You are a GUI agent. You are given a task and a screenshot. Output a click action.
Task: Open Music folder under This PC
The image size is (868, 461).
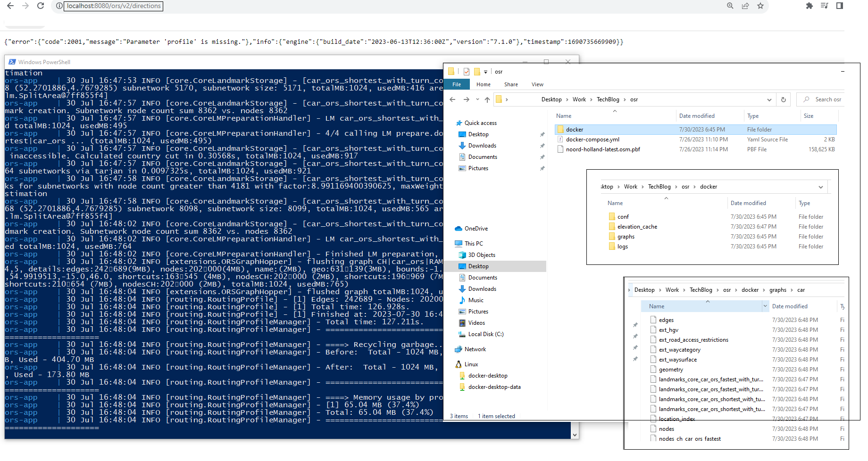click(x=476, y=300)
